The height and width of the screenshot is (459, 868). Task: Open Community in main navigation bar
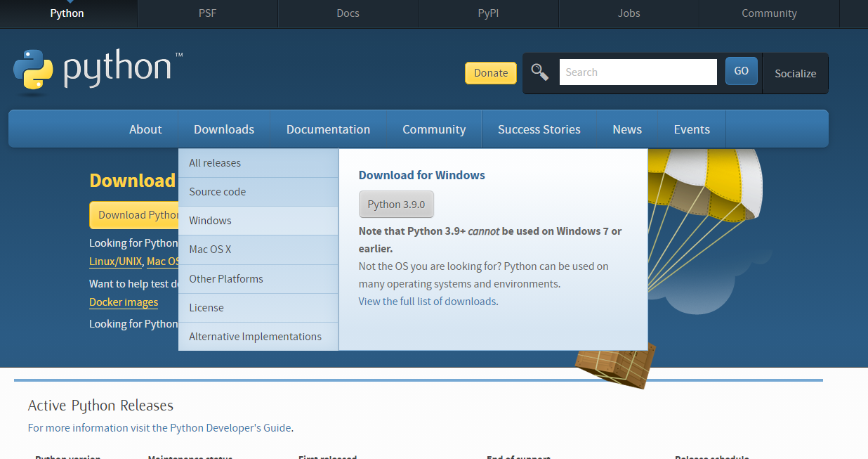[434, 129]
